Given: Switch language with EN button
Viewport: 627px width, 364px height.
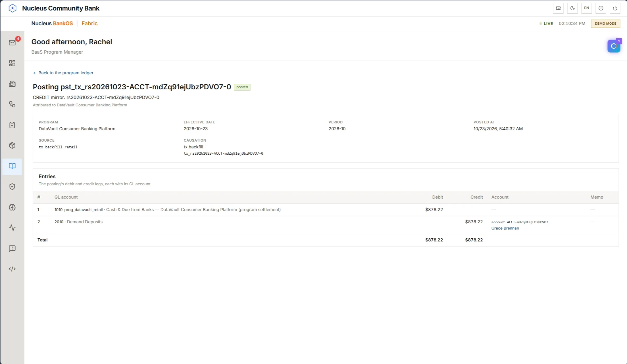Looking at the screenshot, I should tap(587, 8).
